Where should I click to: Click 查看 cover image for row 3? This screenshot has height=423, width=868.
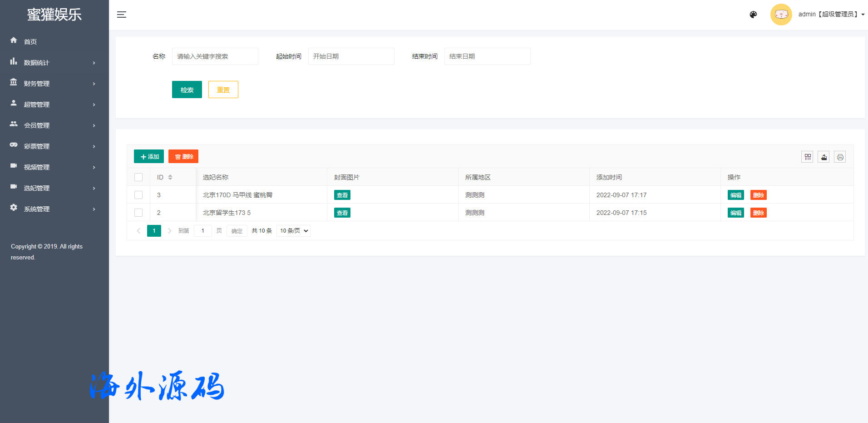(x=342, y=195)
